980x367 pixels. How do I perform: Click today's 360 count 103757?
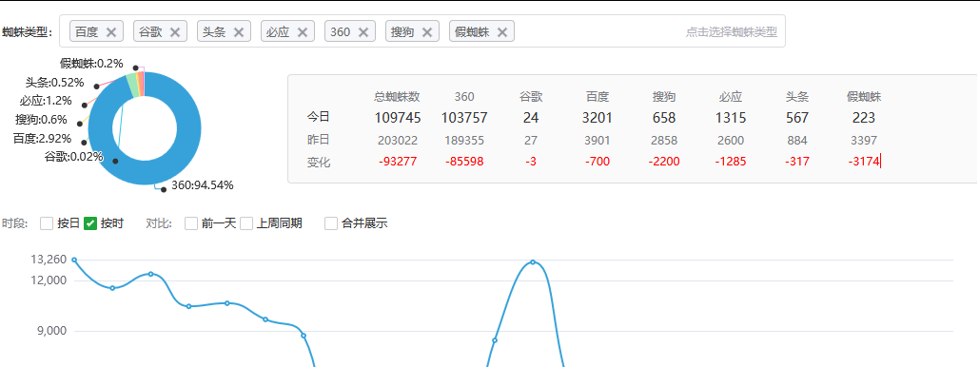tap(464, 117)
